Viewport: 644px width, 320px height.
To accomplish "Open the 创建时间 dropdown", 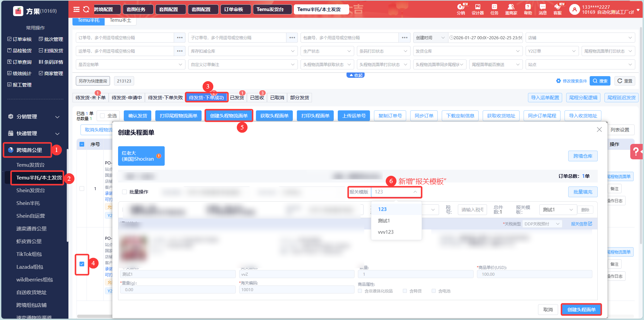I will click(431, 38).
